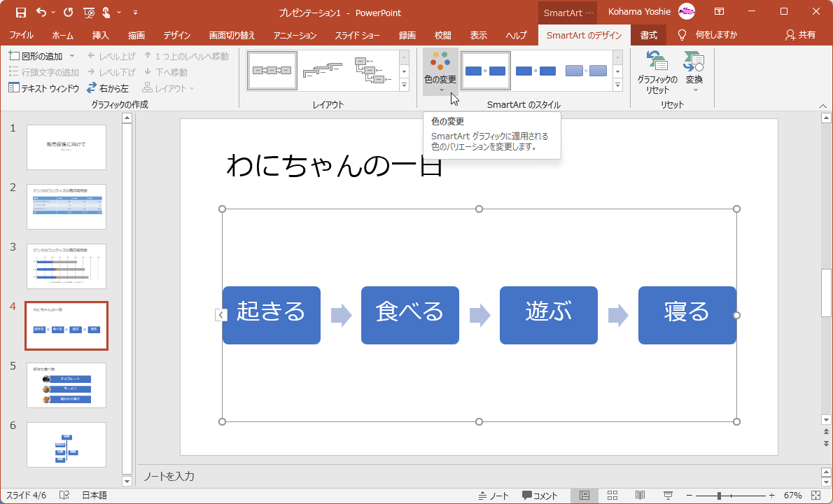Open the 色の変更 (Change Colors) gallery
The image size is (833, 504).
[x=442, y=71]
